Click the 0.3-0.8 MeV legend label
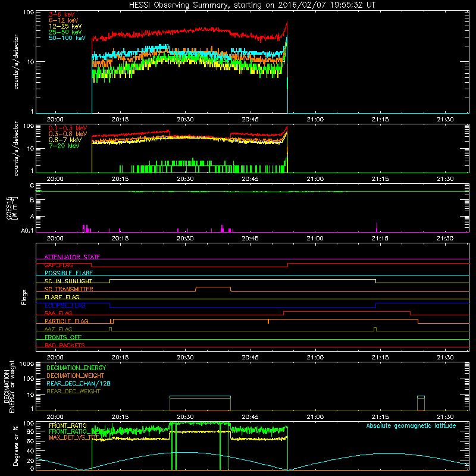476x476 pixels. click(68, 134)
